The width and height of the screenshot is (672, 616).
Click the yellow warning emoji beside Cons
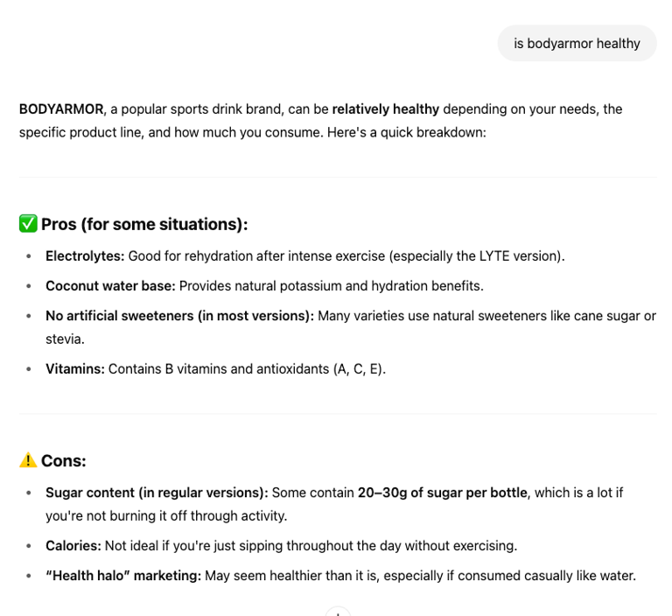click(x=28, y=460)
